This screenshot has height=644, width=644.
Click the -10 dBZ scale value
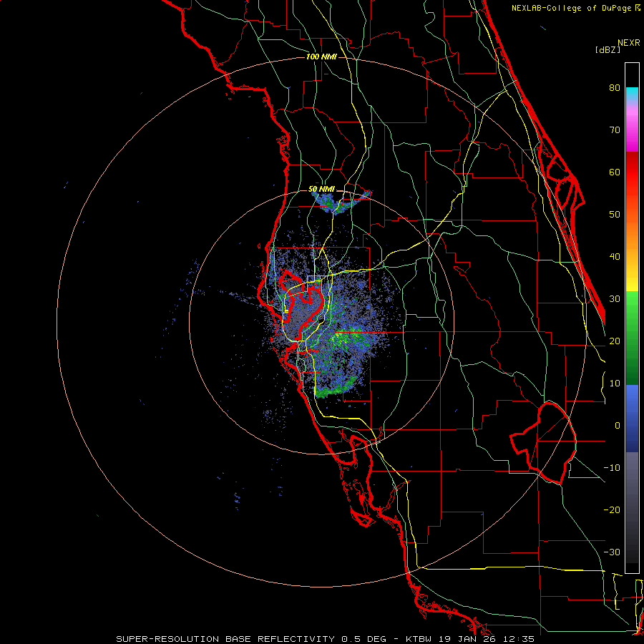coord(612,468)
